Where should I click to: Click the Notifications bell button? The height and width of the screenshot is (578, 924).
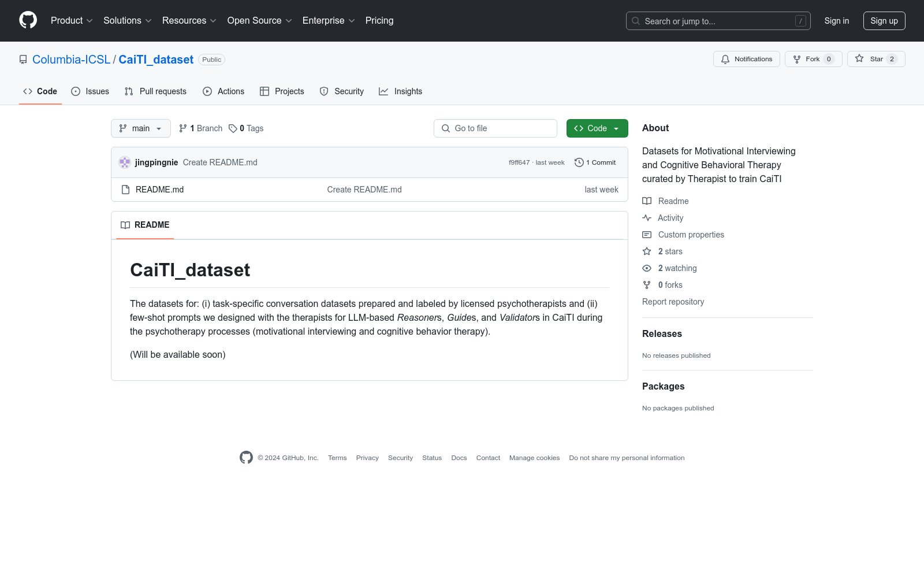[747, 59]
